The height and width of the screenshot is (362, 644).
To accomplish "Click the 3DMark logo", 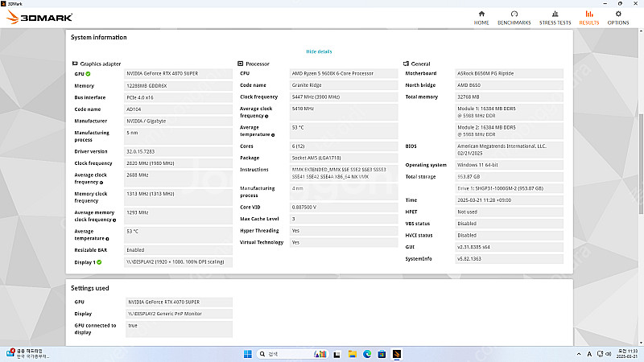I will 39,17.
